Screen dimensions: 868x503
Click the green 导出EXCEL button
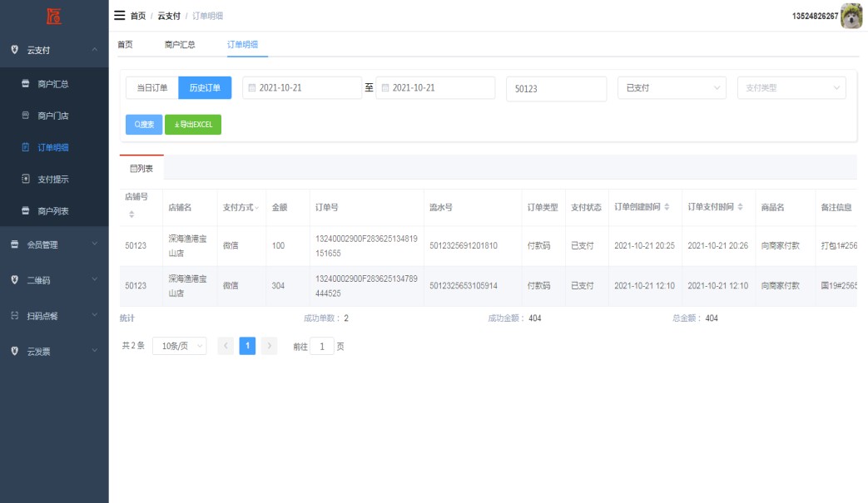[193, 125]
